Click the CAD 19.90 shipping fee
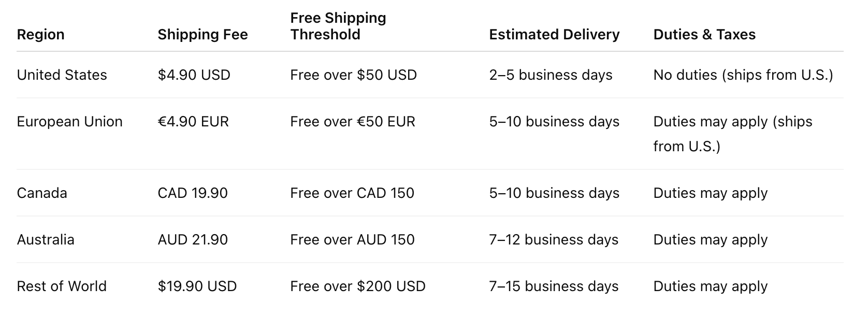Screen dimensions: 868x317 click(193, 193)
